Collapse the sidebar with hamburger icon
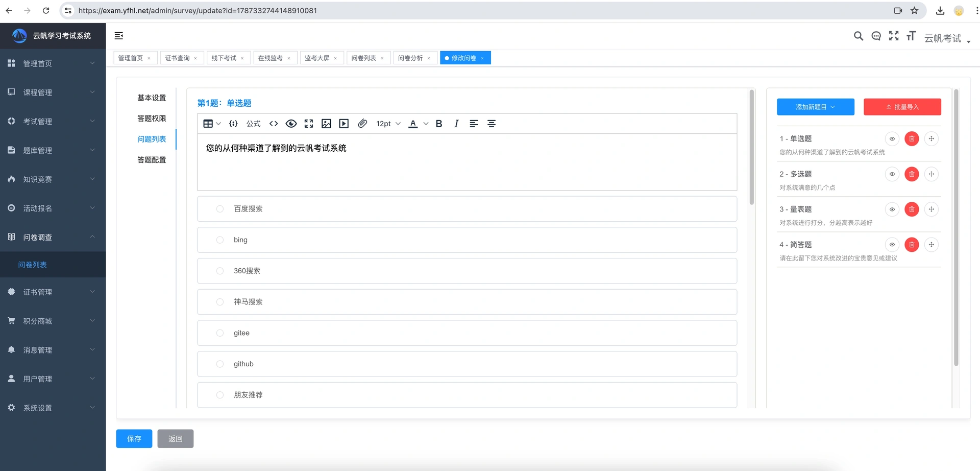Viewport: 980px width, 471px height. pos(119,36)
